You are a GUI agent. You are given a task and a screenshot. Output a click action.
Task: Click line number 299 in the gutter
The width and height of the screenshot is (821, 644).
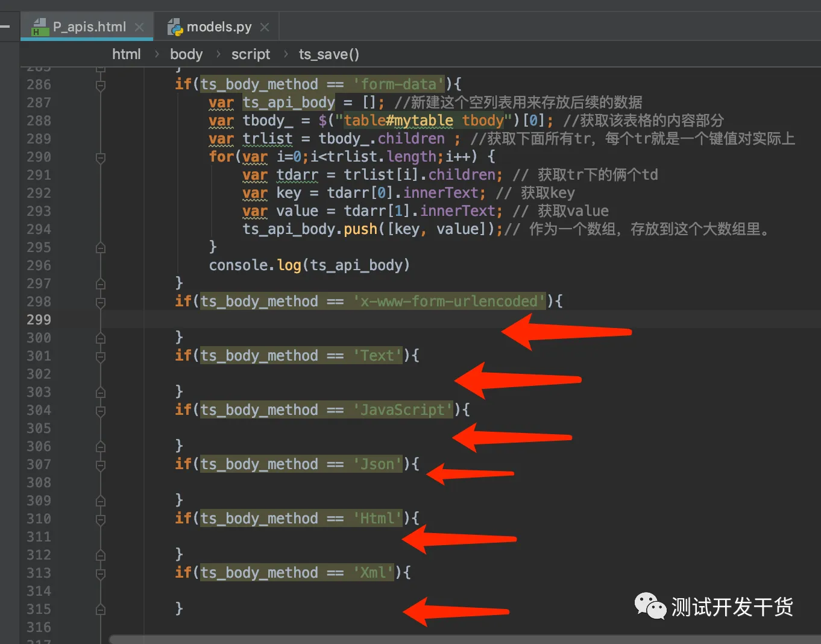tap(39, 320)
